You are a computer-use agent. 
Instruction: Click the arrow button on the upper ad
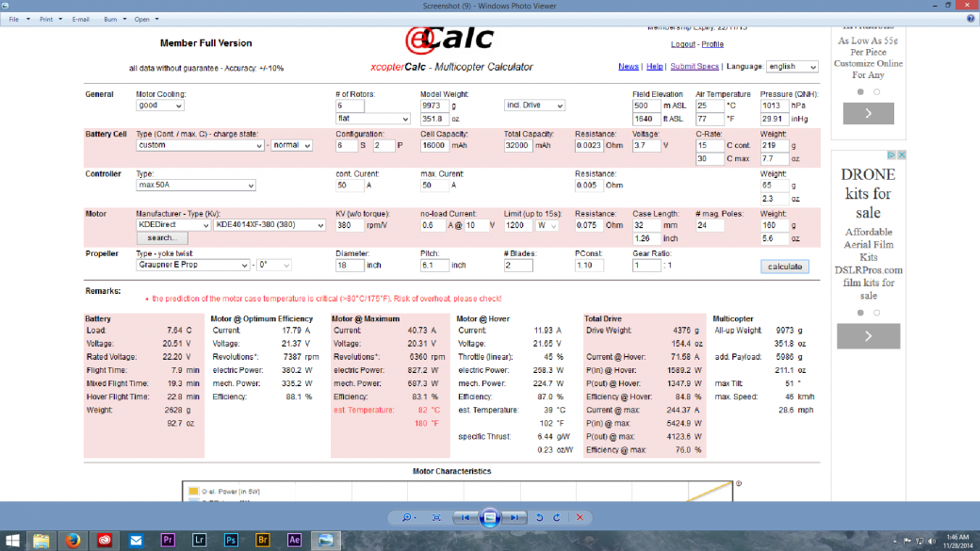(868, 113)
